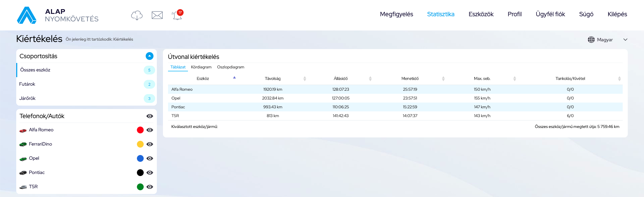Click the green FerrariDino car icon
This screenshot has height=197, width=644.
[x=23, y=145]
